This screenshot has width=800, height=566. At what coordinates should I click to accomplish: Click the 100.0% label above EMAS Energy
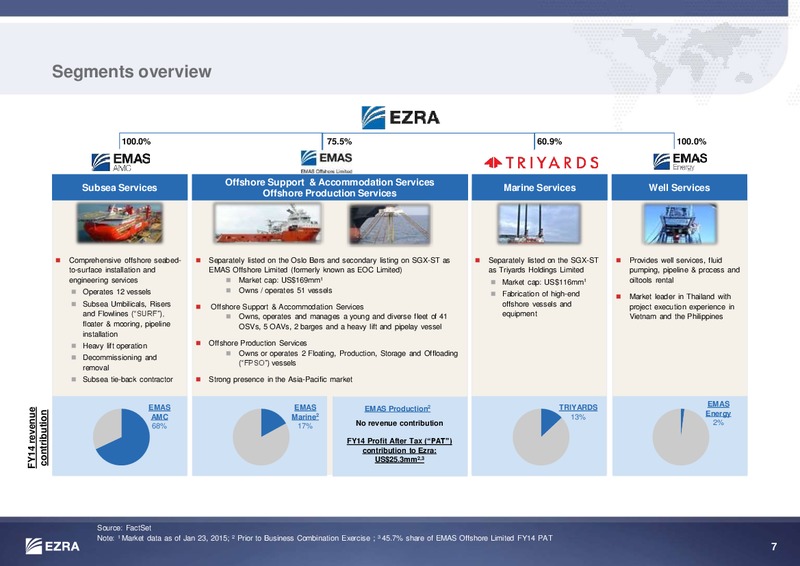(x=691, y=141)
